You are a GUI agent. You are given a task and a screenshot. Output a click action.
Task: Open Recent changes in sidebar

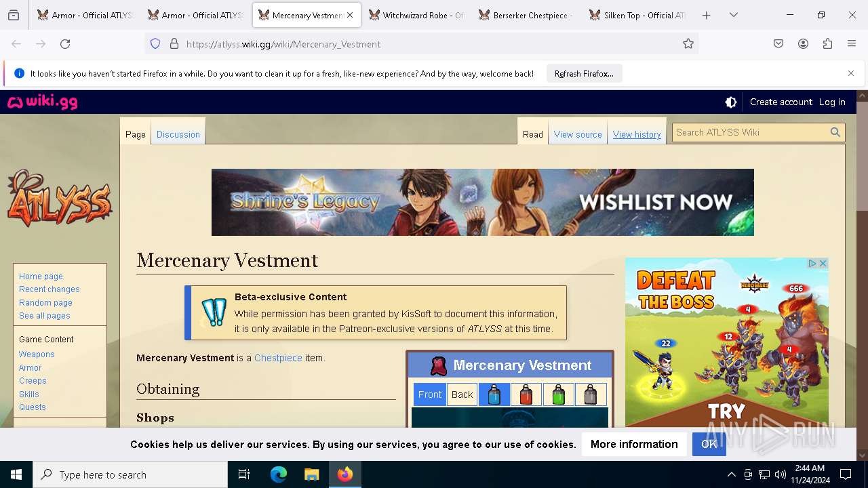pos(50,289)
